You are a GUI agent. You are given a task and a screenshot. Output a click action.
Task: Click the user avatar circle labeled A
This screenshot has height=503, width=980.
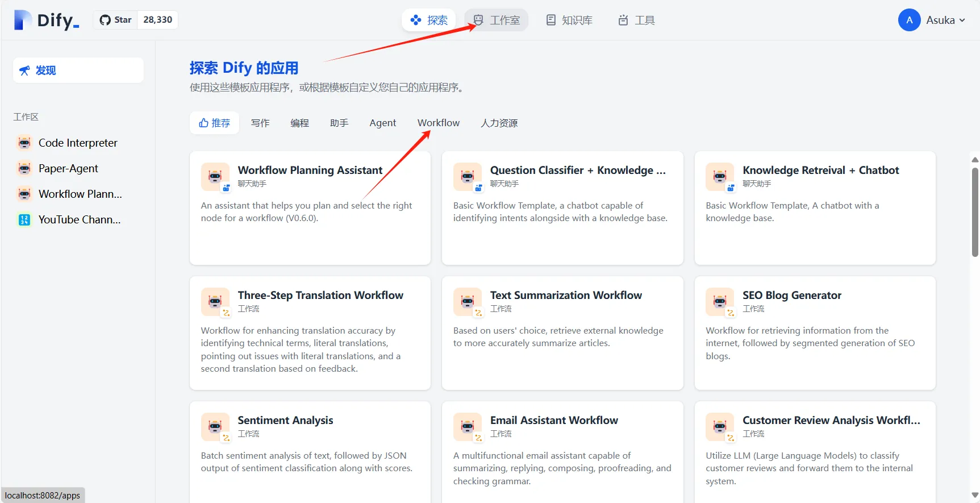909,20
